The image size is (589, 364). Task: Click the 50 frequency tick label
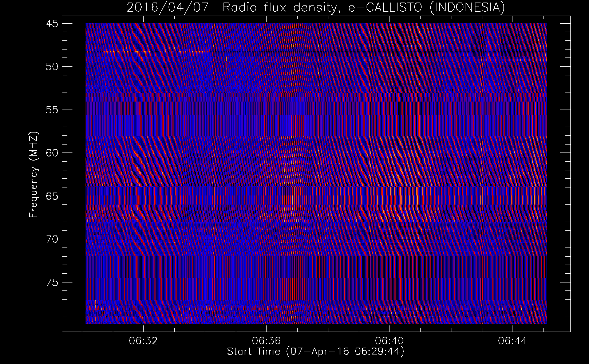click(x=52, y=66)
